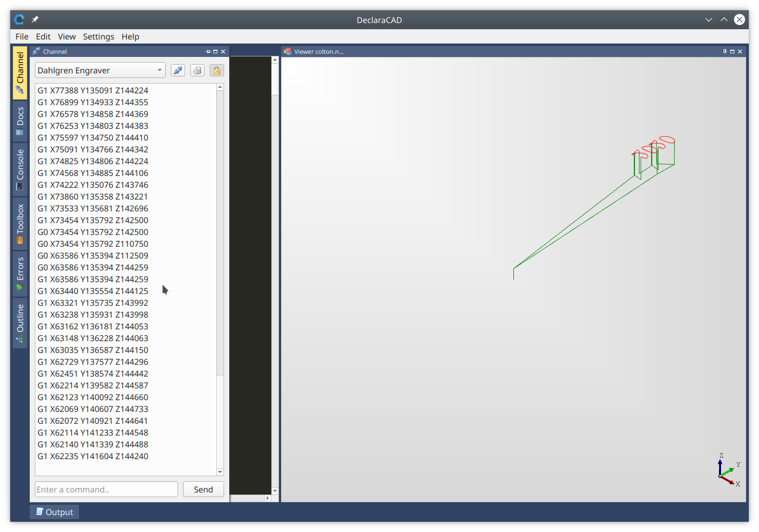Click the dark editor horizontal scroll right arrow

pos(268,498)
